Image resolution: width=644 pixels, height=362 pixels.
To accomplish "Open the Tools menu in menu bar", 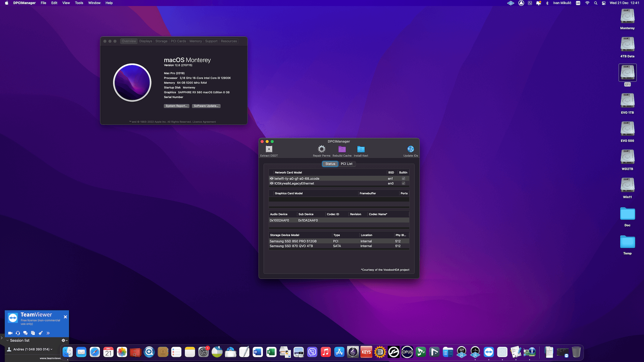I will [x=79, y=3].
